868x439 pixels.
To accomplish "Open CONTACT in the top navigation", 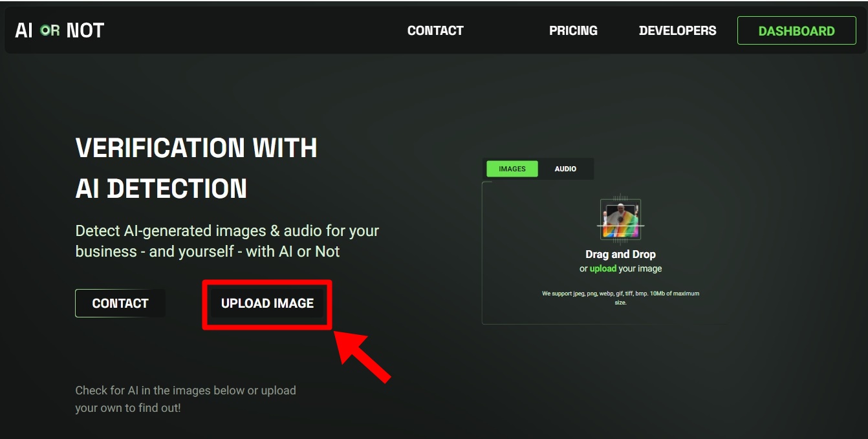I will (x=435, y=30).
